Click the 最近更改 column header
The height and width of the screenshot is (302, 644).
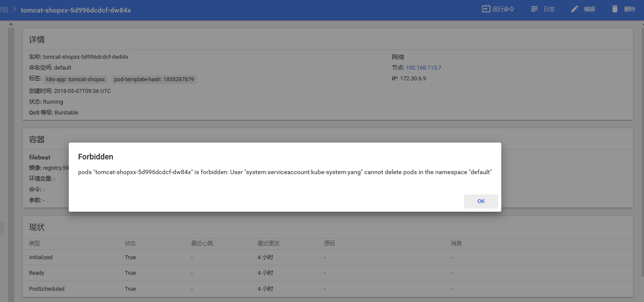point(269,244)
